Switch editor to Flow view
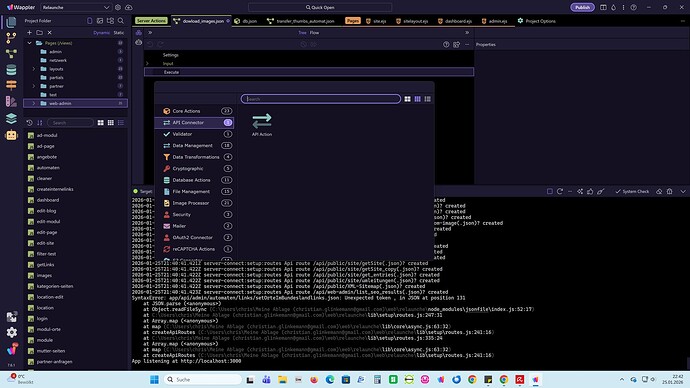The width and height of the screenshot is (690, 388). point(314,33)
